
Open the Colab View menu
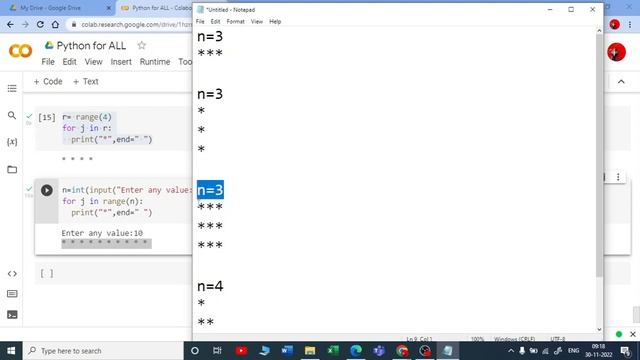pyautogui.click(x=93, y=62)
